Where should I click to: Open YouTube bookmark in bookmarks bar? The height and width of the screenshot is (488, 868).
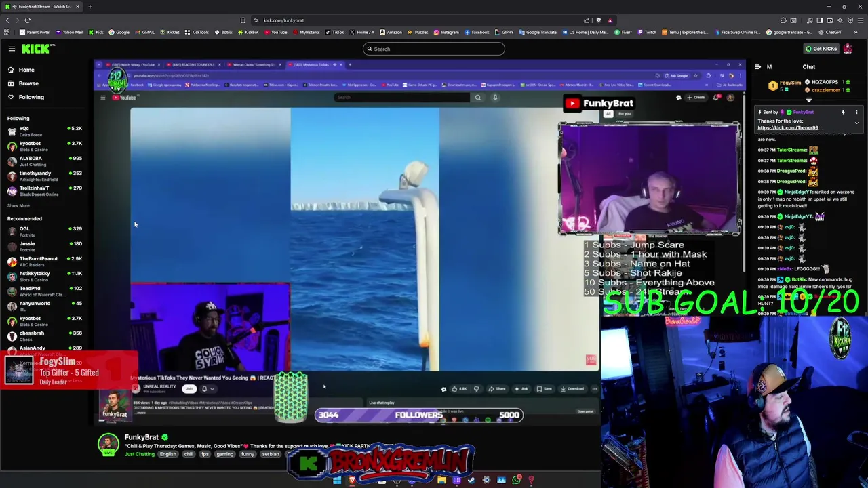(x=275, y=32)
